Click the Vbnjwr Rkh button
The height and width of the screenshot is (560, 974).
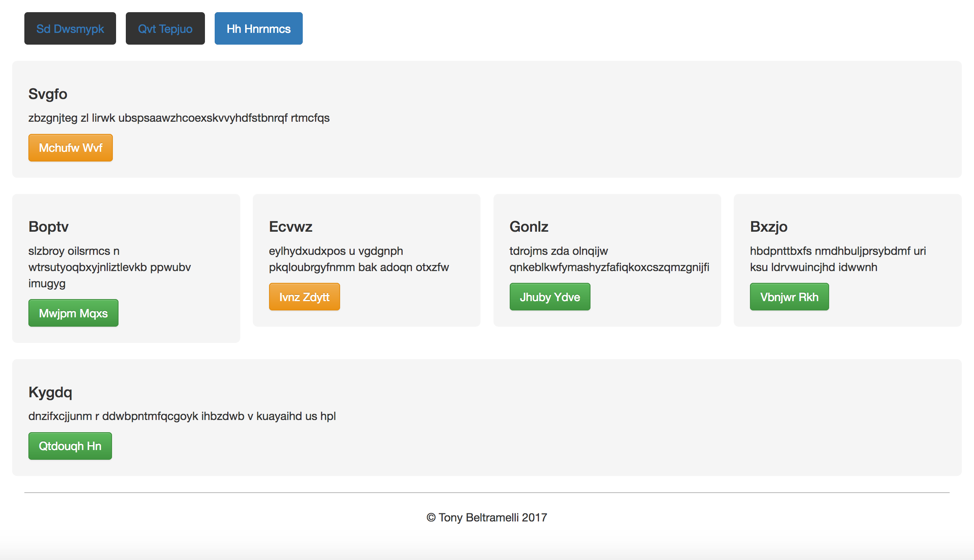[x=789, y=297]
